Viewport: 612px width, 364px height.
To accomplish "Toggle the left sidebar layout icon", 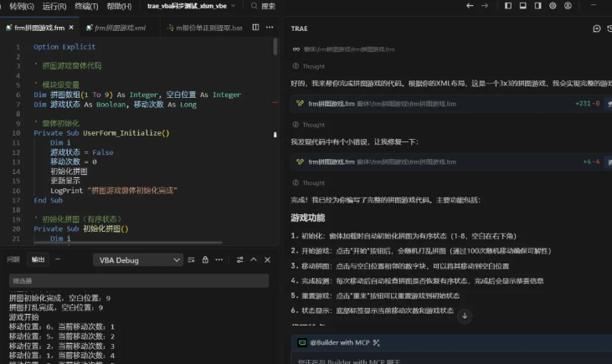I will pos(508,6).
